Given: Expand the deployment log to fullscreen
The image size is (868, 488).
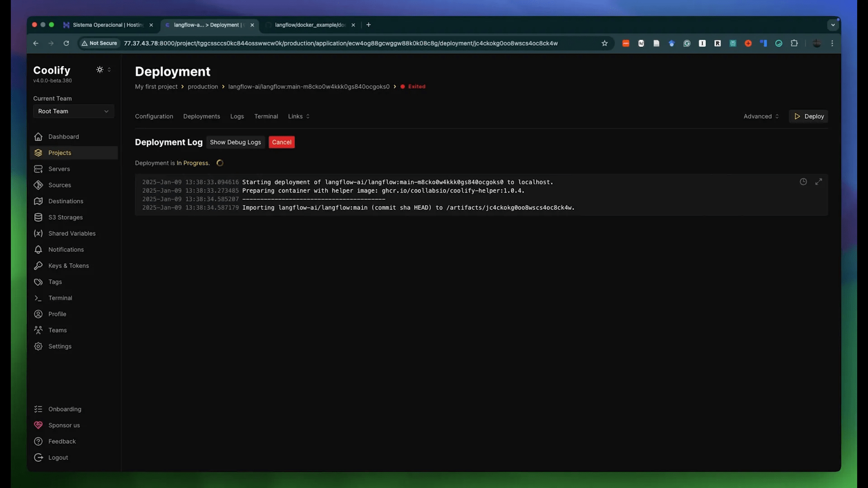Looking at the screenshot, I should click(x=819, y=182).
